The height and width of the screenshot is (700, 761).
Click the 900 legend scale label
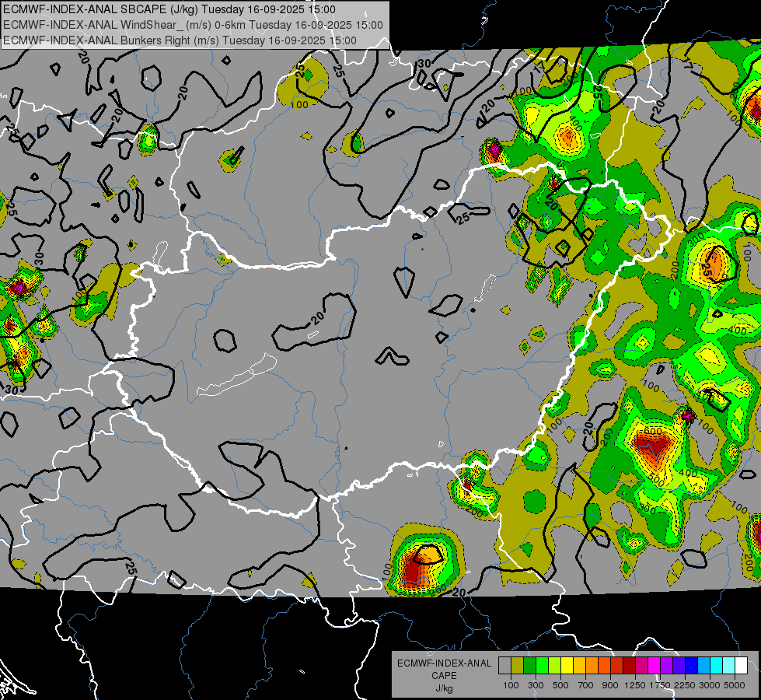(610, 685)
